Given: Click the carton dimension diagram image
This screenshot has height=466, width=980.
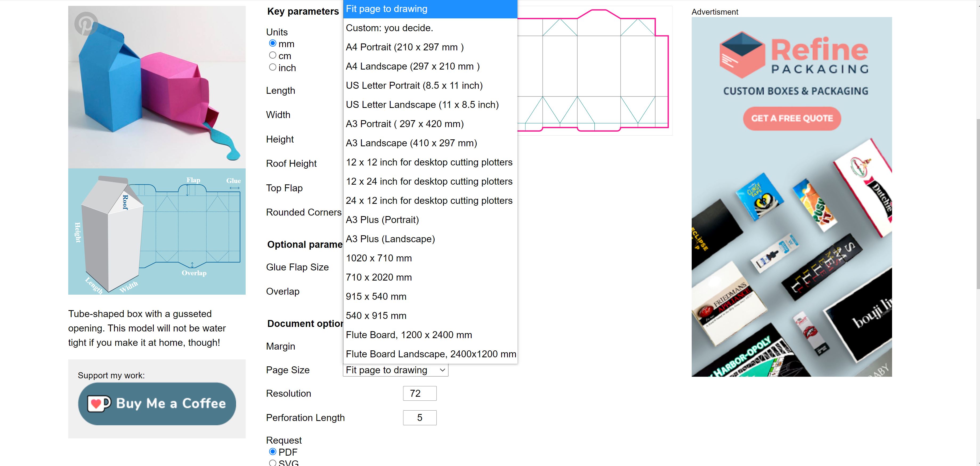Looking at the screenshot, I should pos(157,232).
